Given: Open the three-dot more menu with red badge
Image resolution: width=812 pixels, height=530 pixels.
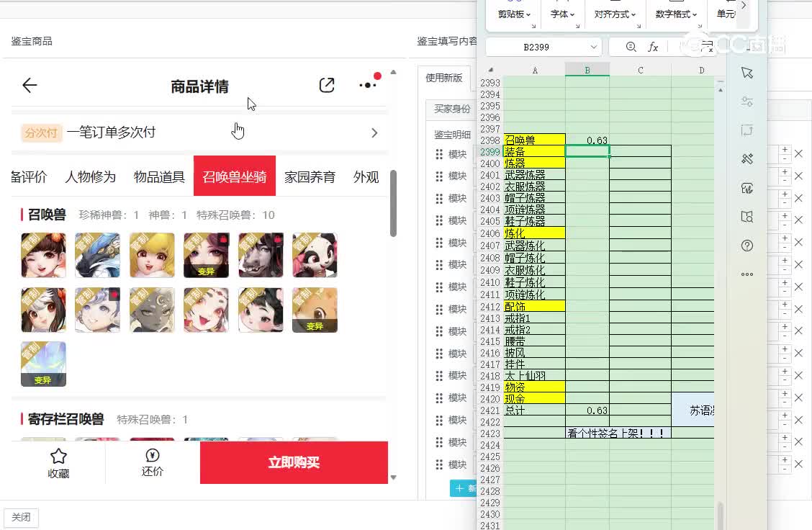Looking at the screenshot, I should click(x=368, y=85).
